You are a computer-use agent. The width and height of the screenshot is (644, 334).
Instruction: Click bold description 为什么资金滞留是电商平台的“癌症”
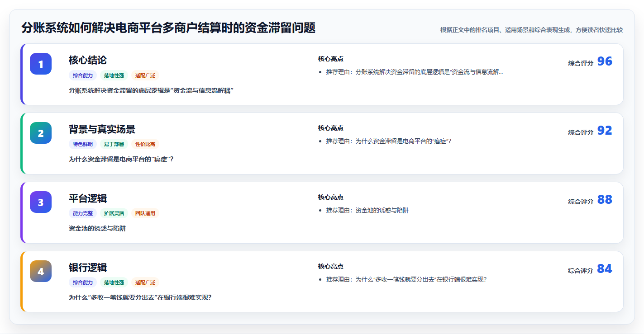click(x=121, y=160)
